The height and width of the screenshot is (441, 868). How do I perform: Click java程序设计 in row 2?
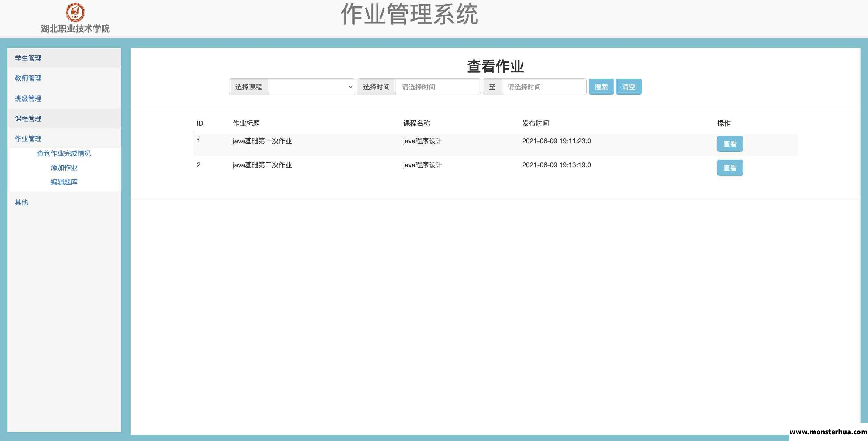pos(422,165)
